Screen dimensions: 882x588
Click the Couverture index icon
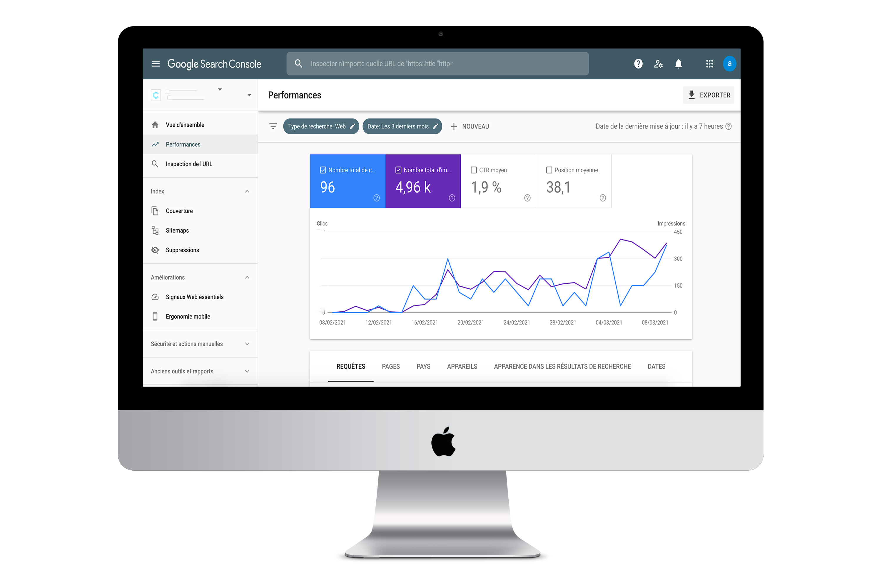[x=155, y=211]
